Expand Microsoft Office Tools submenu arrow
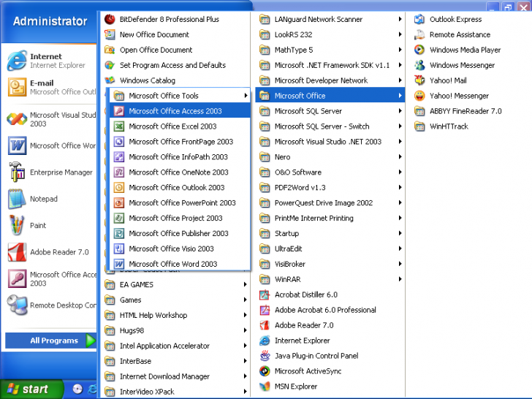 tap(246, 96)
